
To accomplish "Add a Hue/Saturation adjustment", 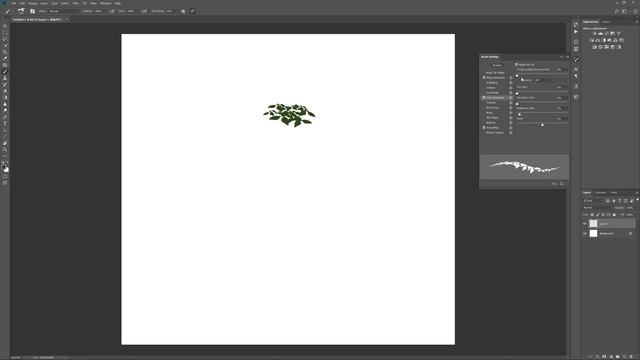I will [x=592, y=40].
